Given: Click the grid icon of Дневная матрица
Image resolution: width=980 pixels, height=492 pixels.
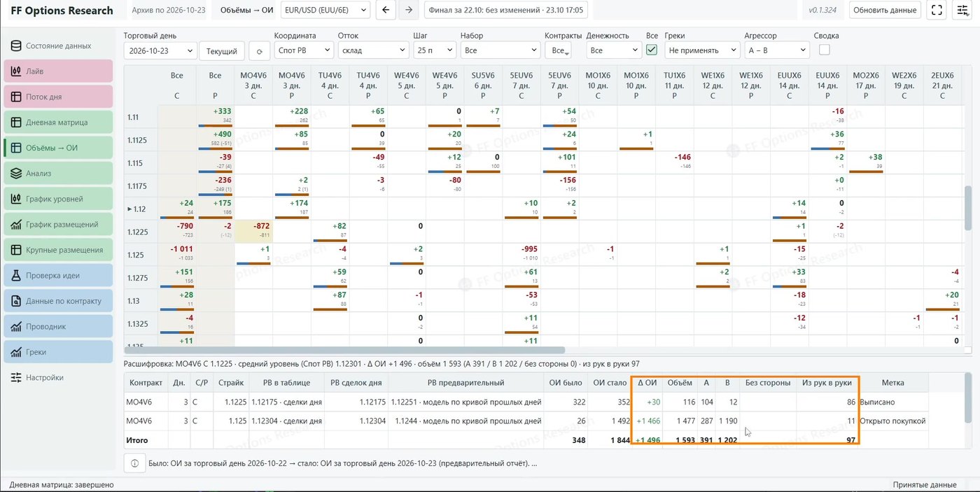Looking at the screenshot, I should [15, 122].
